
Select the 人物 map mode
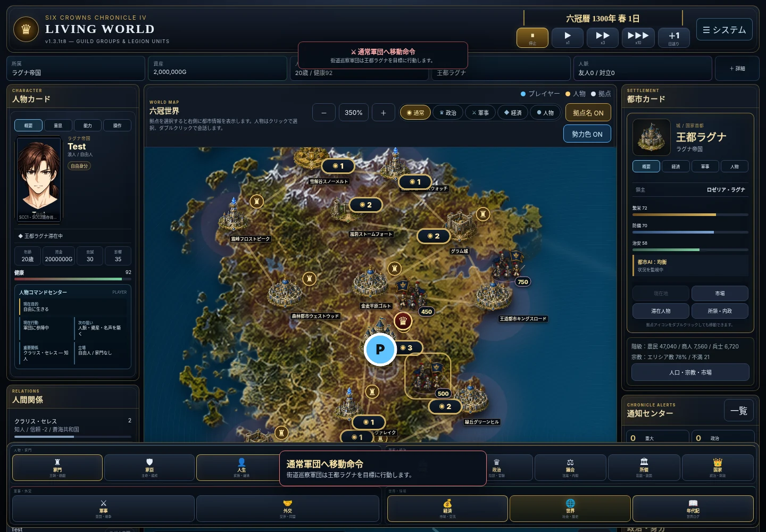tap(545, 113)
